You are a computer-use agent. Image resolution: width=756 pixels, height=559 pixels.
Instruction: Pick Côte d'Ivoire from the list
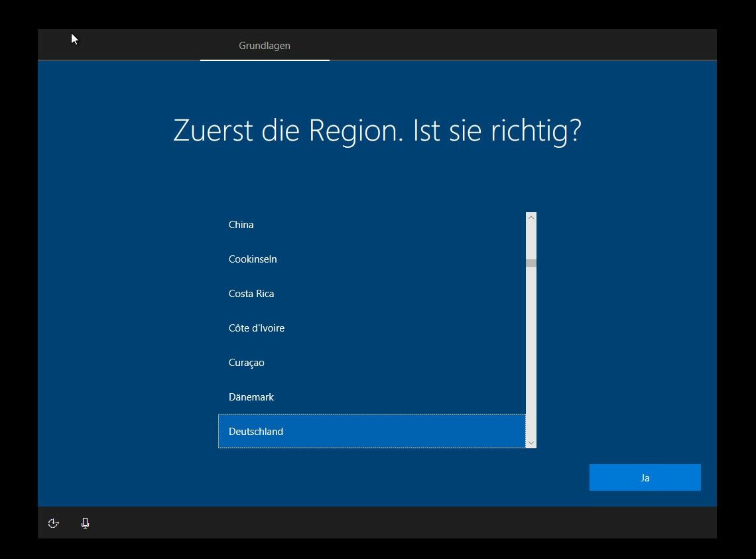pyautogui.click(x=372, y=328)
